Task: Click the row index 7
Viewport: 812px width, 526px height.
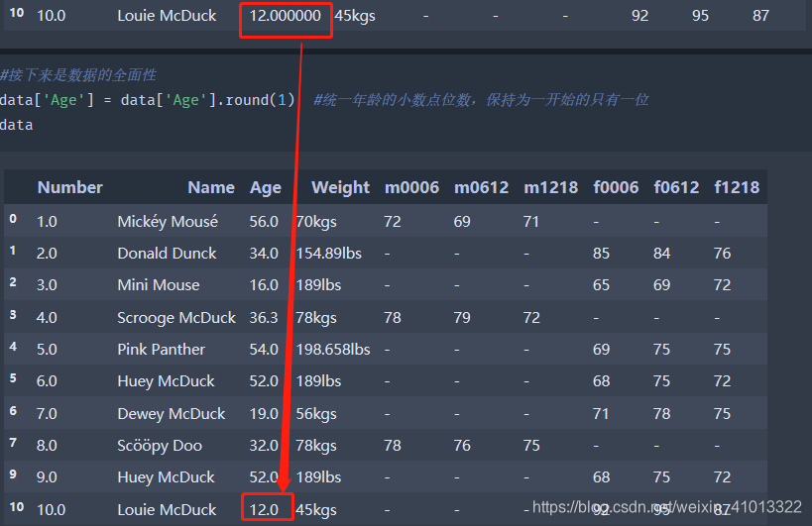Action: coord(13,443)
